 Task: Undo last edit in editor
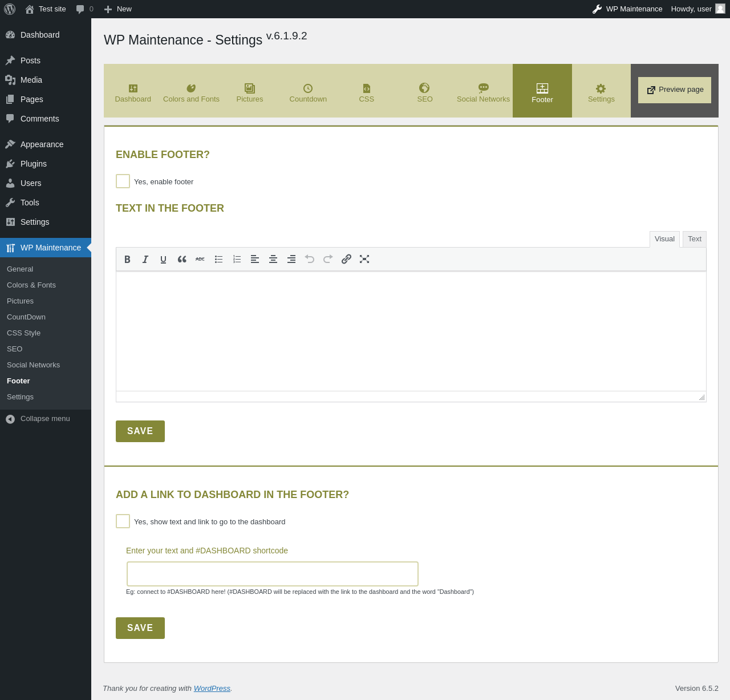pos(310,259)
